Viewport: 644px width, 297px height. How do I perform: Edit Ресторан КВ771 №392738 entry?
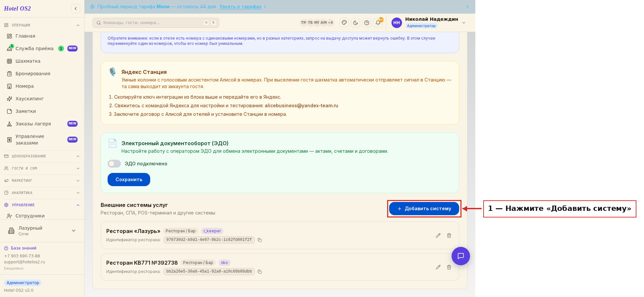click(x=438, y=267)
